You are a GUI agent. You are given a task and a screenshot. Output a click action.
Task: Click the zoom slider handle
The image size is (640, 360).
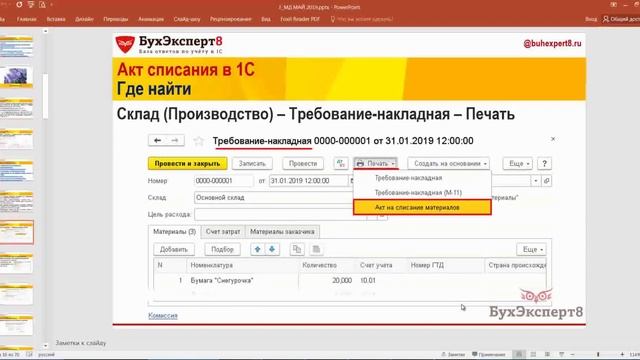point(598,354)
